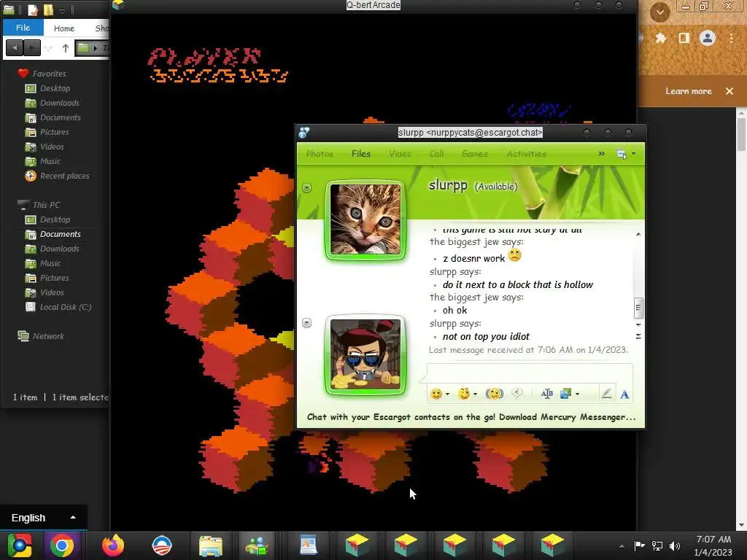Open the Chrome profile avatar

pos(708,38)
